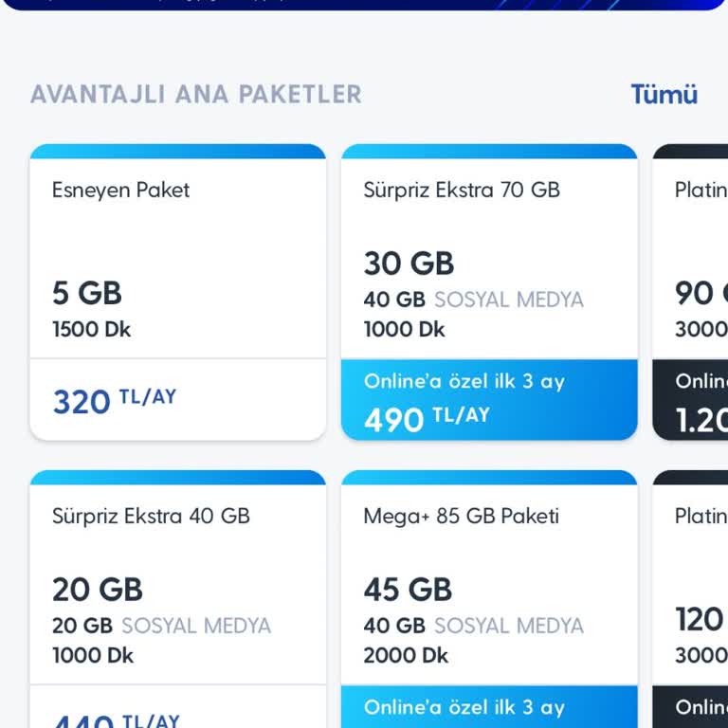
Task: Click the 30 GB data amount label
Action: pyautogui.click(x=409, y=263)
